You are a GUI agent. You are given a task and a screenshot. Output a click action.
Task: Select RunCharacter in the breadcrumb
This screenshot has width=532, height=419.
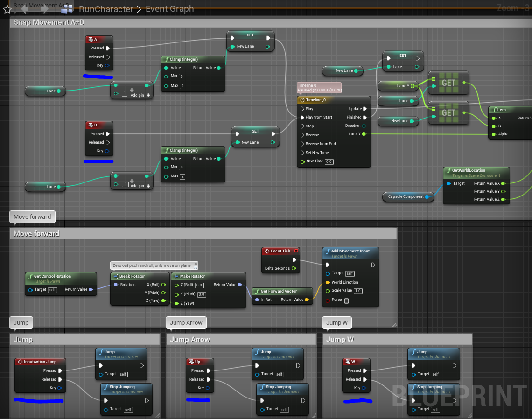coord(105,9)
